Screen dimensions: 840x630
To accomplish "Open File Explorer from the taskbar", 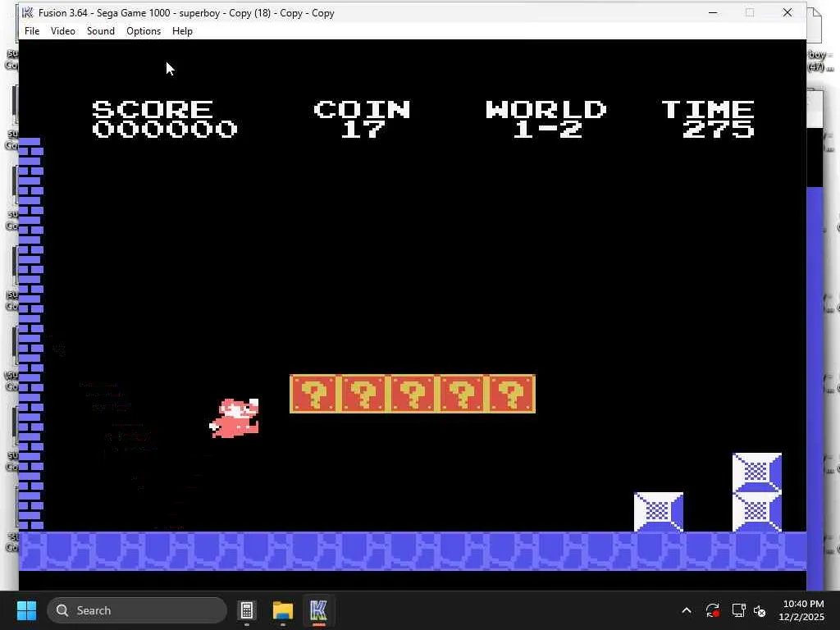I will pyautogui.click(x=283, y=610).
